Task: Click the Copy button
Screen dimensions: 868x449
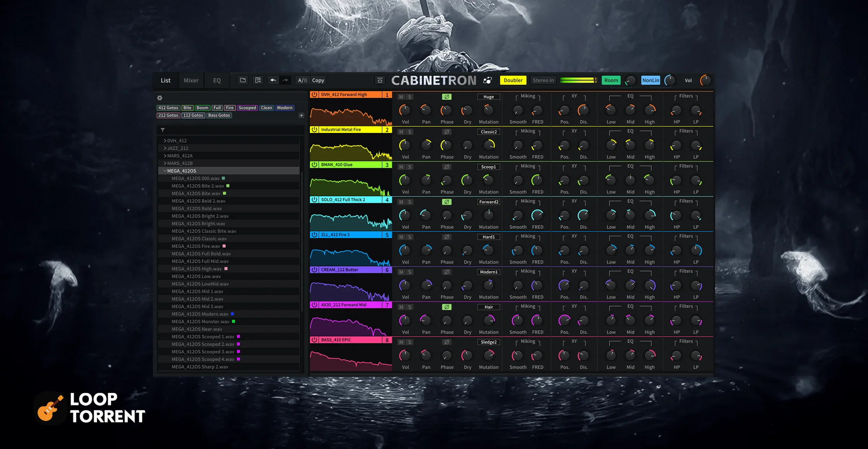Action: pyautogui.click(x=318, y=80)
